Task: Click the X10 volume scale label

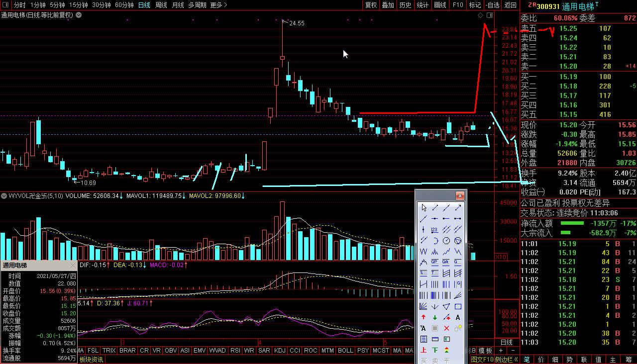Action: (501, 257)
